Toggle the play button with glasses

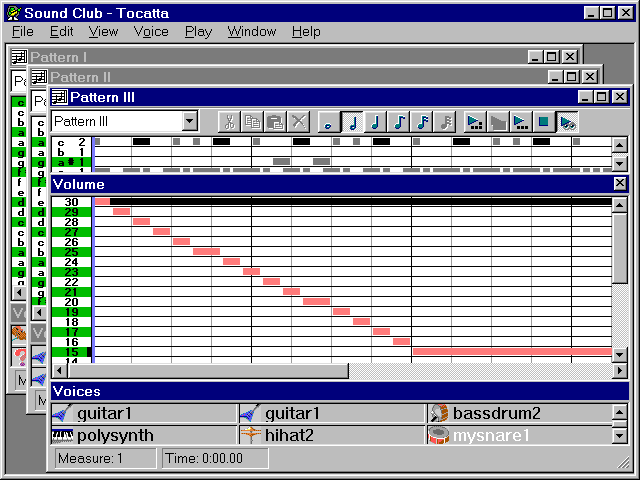[568, 122]
